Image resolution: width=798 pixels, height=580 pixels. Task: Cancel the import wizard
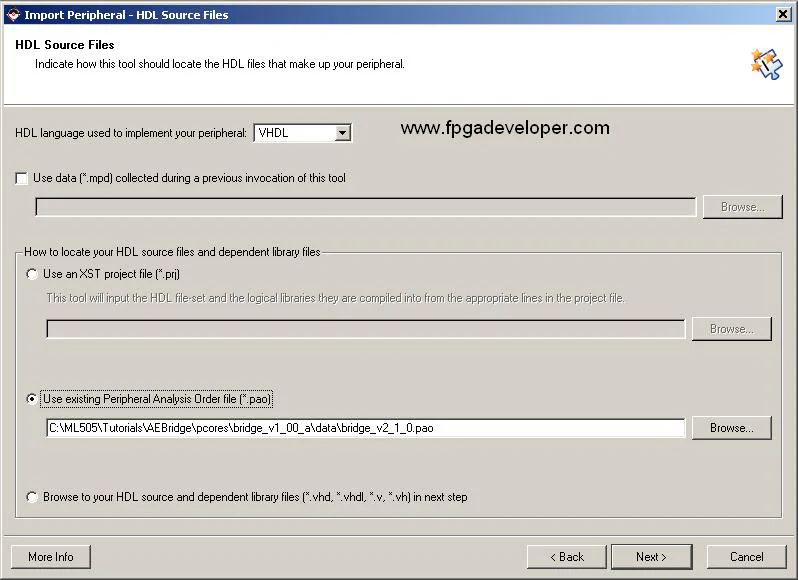746,557
